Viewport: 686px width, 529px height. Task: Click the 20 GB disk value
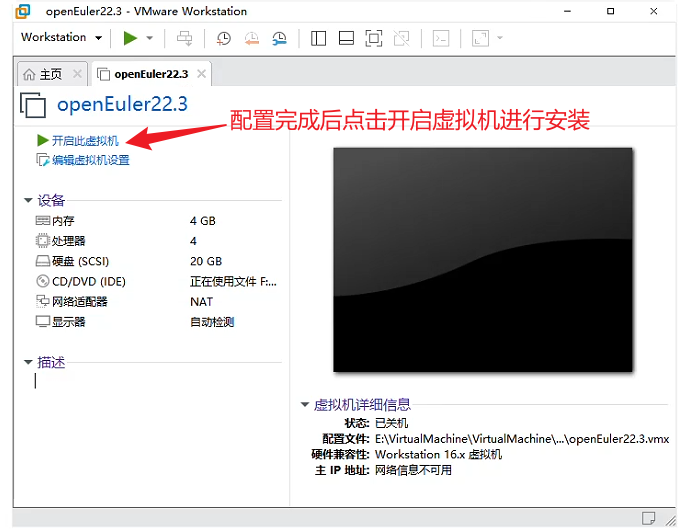pos(206,261)
